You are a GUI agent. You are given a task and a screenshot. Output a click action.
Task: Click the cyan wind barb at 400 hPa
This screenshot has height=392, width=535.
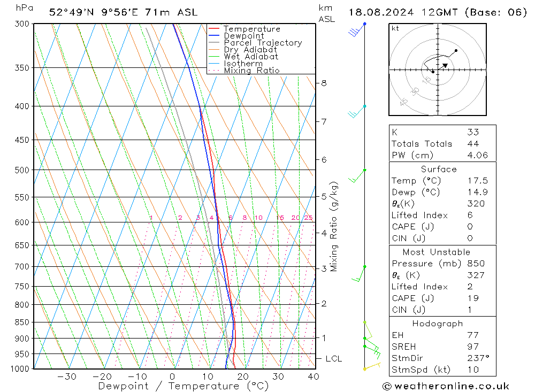[357, 112]
